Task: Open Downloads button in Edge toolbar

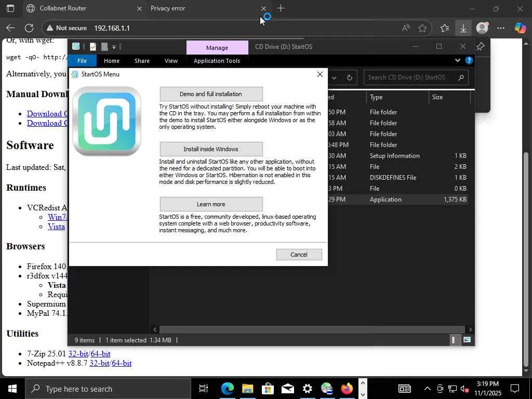Action: (463, 28)
